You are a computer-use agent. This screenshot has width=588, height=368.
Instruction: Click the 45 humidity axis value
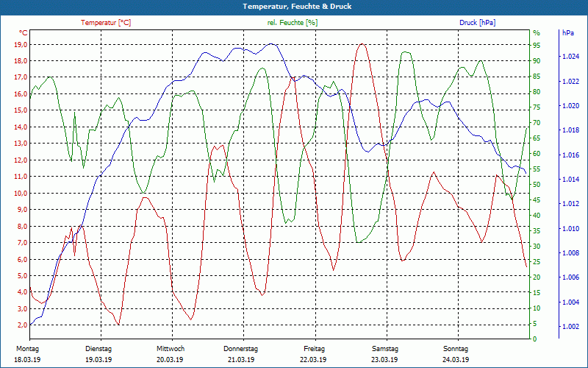click(537, 199)
